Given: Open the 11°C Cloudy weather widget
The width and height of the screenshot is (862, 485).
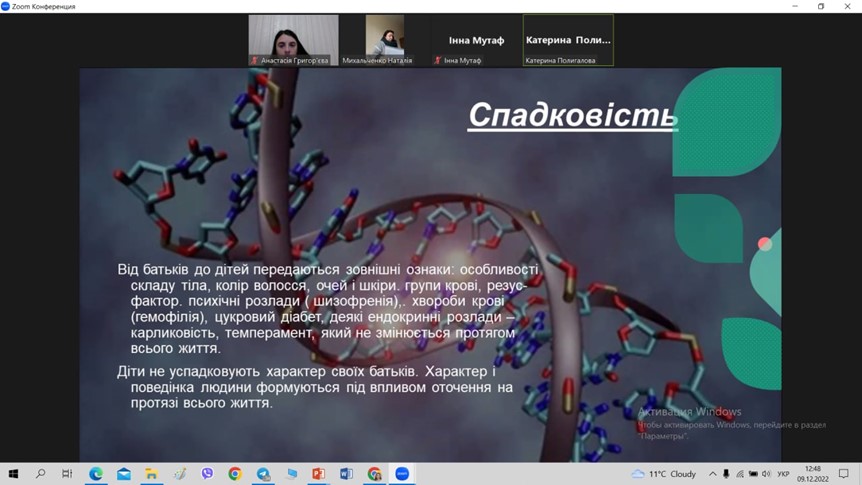Looking at the screenshot, I should click(663, 474).
